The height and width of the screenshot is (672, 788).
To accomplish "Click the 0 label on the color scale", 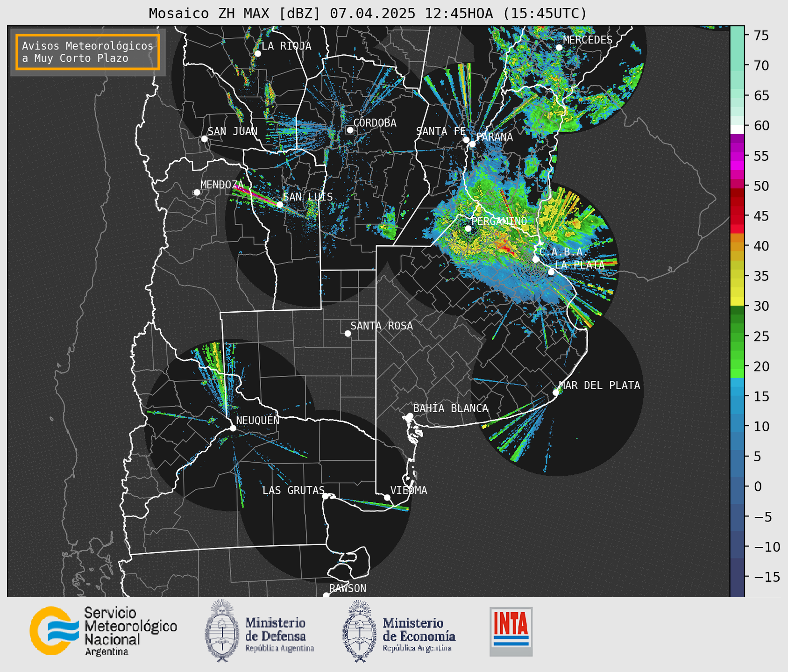I will click(758, 487).
